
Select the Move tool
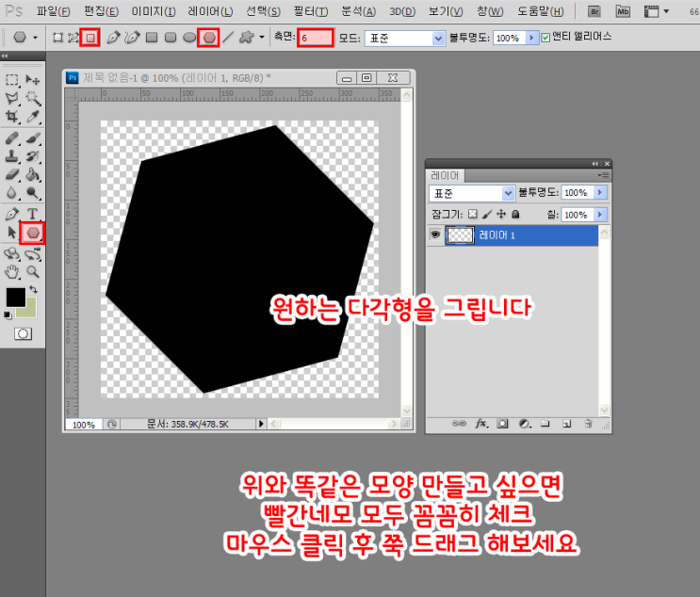[x=33, y=80]
